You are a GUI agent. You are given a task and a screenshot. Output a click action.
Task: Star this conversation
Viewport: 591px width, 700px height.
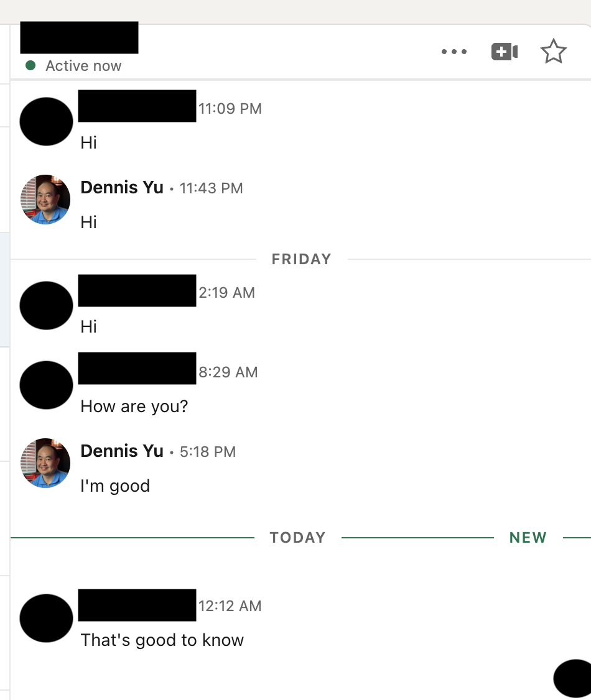click(554, 52)
